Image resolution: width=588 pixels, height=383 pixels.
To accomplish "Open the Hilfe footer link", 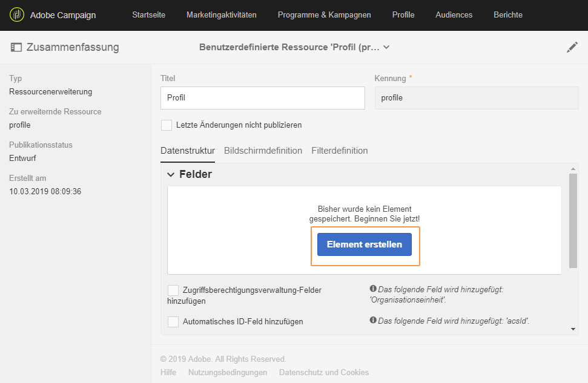I will (x=168, y=373).
